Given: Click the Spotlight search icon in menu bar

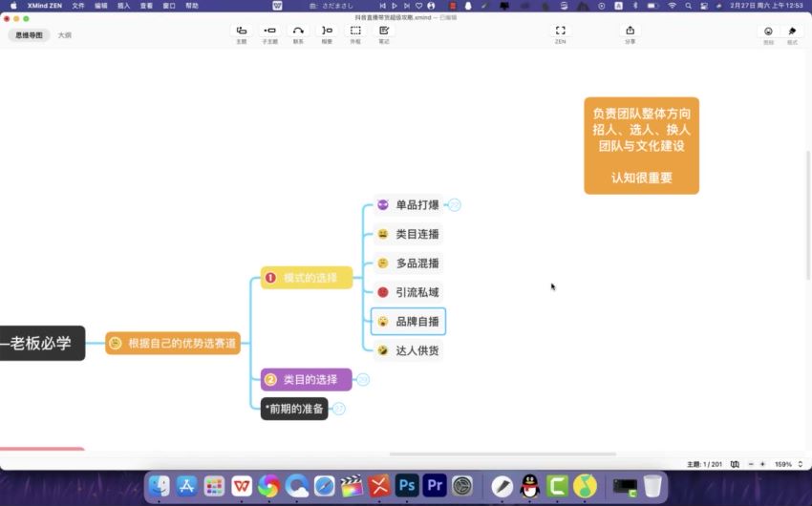Looking at the screenshot, I should pyautogui.click(x=688, y=6).
